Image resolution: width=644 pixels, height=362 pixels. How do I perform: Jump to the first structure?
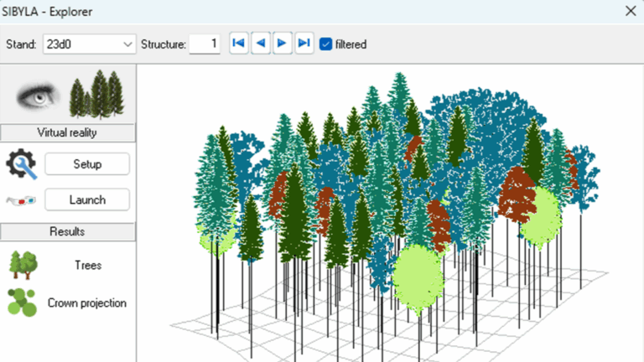238,44
